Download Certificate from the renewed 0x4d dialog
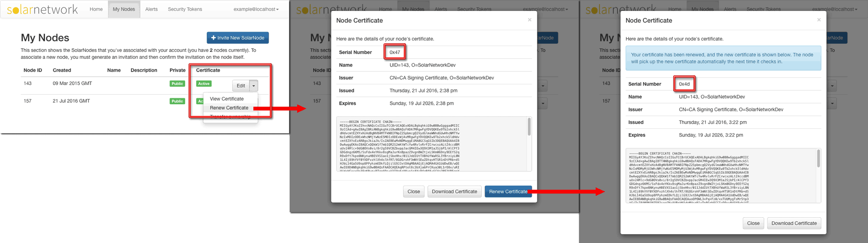Viewport: 868px width, 243px height. tap(794, 223)
